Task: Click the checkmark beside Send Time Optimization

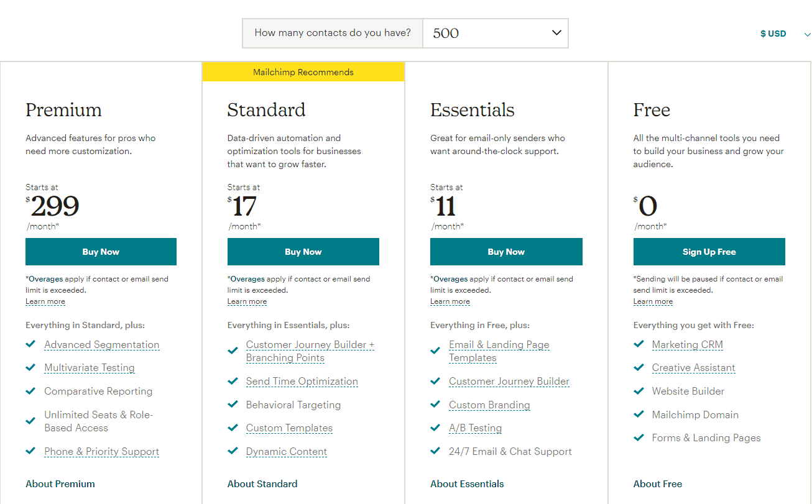Action: 233,380
